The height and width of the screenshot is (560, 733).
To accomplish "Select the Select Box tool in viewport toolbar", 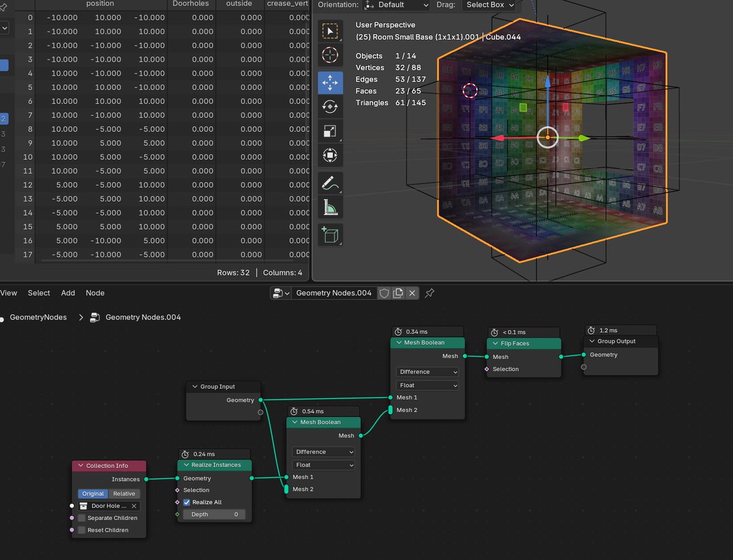I will 330,31.
